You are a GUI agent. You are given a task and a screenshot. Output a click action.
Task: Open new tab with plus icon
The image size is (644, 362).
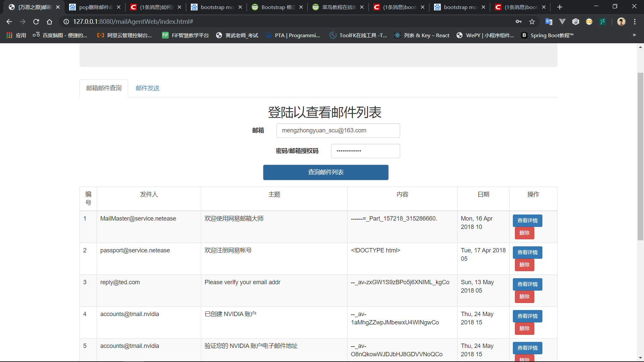click(x=559, y=7)
